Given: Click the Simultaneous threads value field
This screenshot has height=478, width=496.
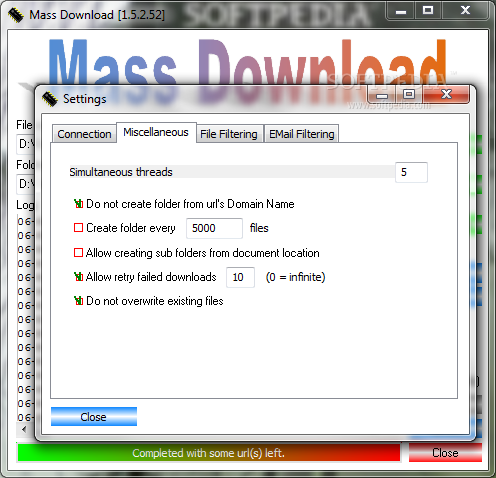Looking at the screenshot, I should point(411,172).
